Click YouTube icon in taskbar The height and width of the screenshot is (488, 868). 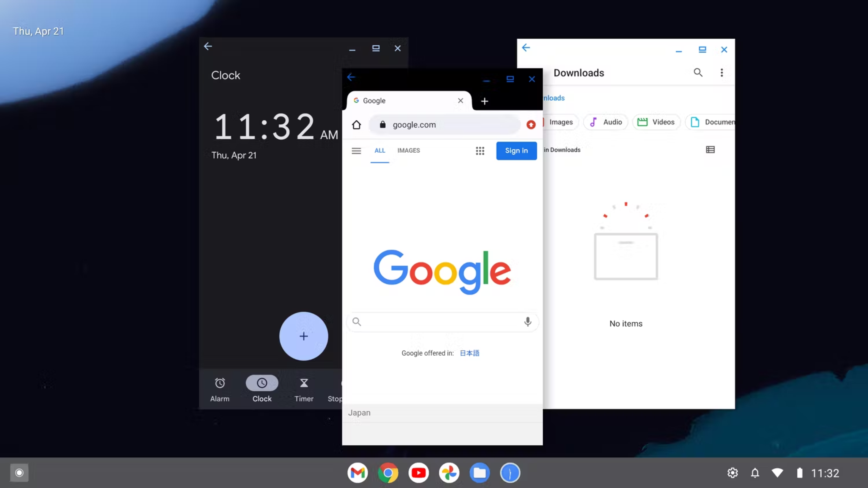418,472
